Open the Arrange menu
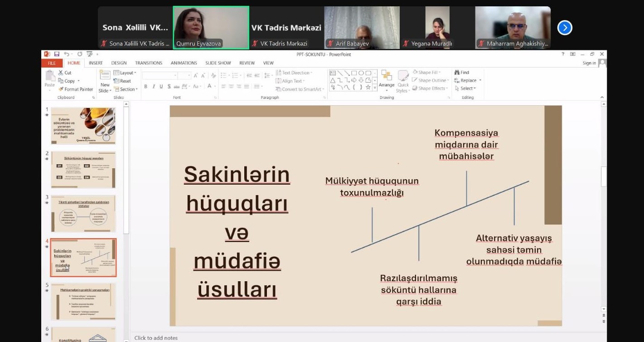Viewport: 644px width, 342px height. point(387,81)
